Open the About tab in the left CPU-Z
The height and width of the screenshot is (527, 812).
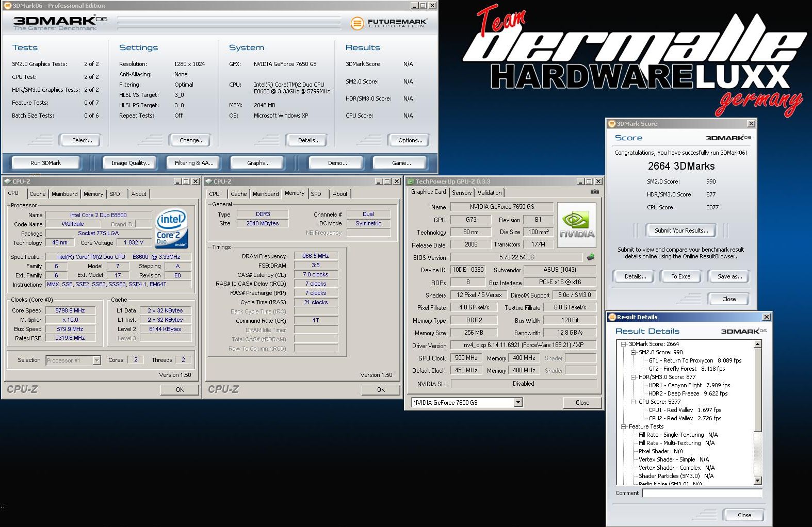tap(138, 194)
